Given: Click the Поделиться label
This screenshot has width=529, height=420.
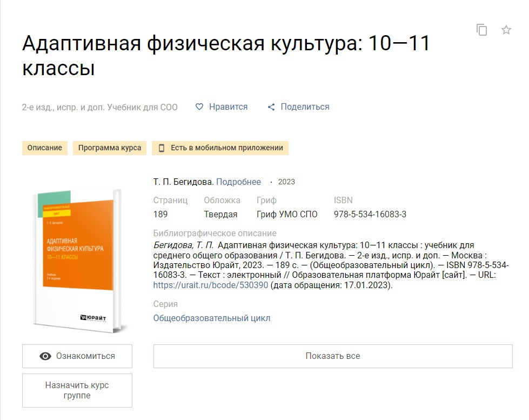Looking at the screenshot, I should click(x=305, y=106).
